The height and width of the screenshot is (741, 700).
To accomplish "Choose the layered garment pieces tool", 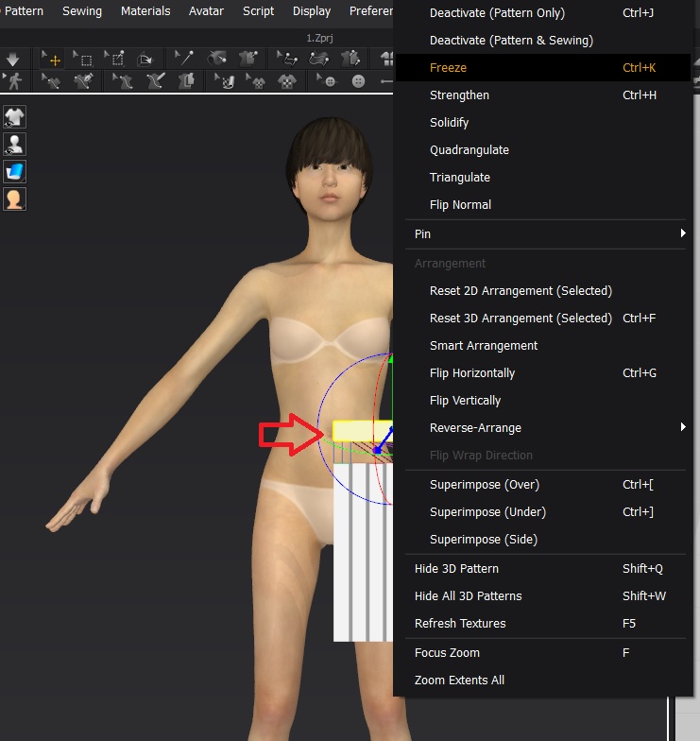I will click(186, 81).
